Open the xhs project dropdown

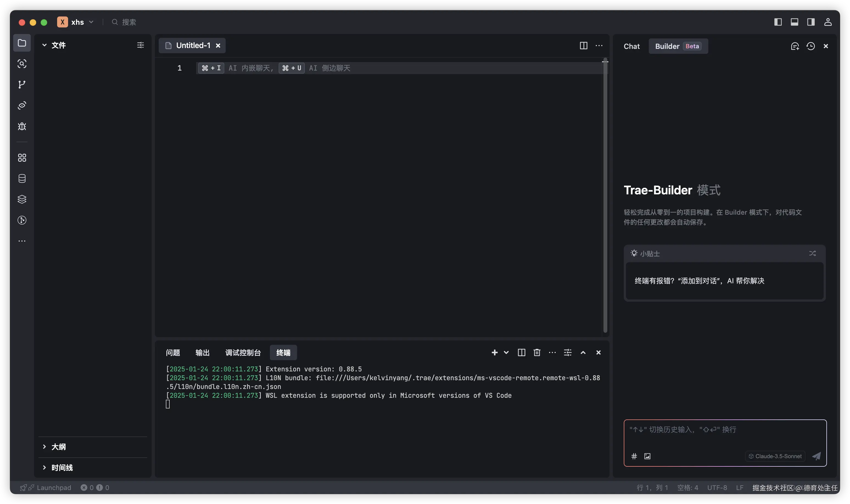pos(76,22)
